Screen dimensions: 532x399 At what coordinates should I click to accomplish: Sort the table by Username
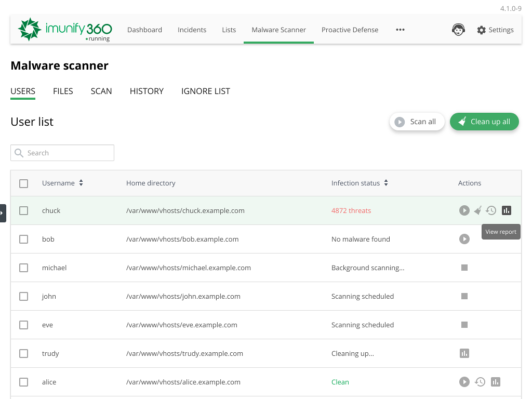[81, 183]
